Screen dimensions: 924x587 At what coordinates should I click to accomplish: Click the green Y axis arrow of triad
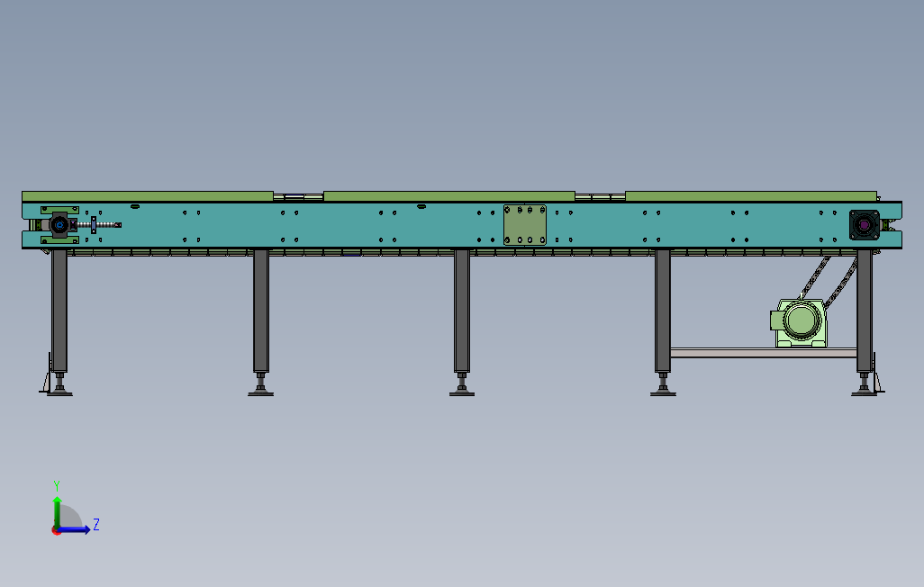(57, 511)
